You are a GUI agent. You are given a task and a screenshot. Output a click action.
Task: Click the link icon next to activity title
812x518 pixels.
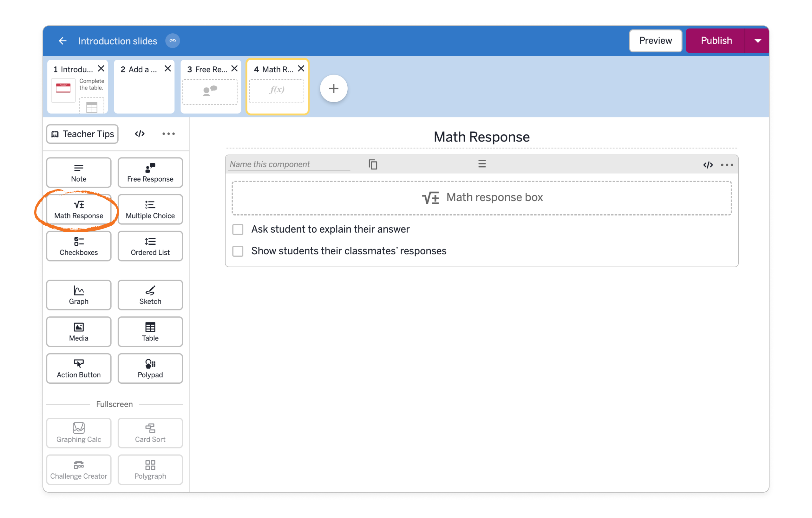tap(172, 41)
